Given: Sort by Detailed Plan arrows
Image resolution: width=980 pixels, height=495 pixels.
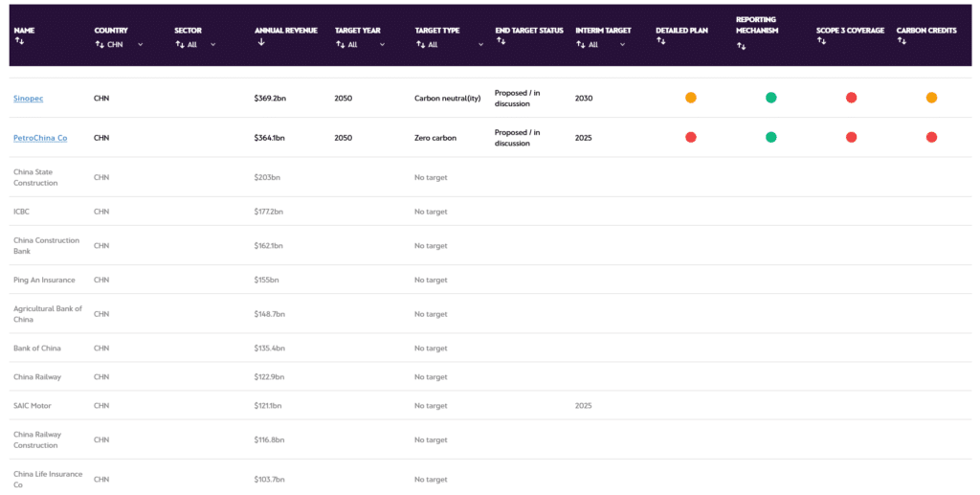Looking at the screenshot, I should (660, 40).
